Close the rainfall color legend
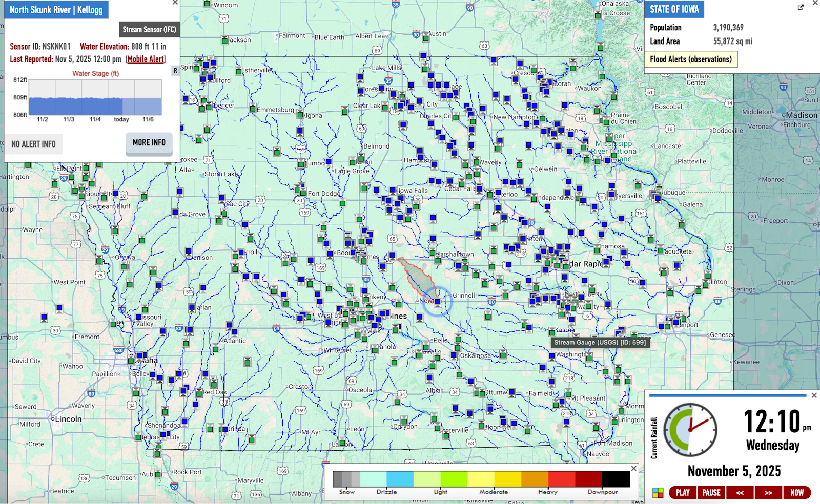 (633, 468)
